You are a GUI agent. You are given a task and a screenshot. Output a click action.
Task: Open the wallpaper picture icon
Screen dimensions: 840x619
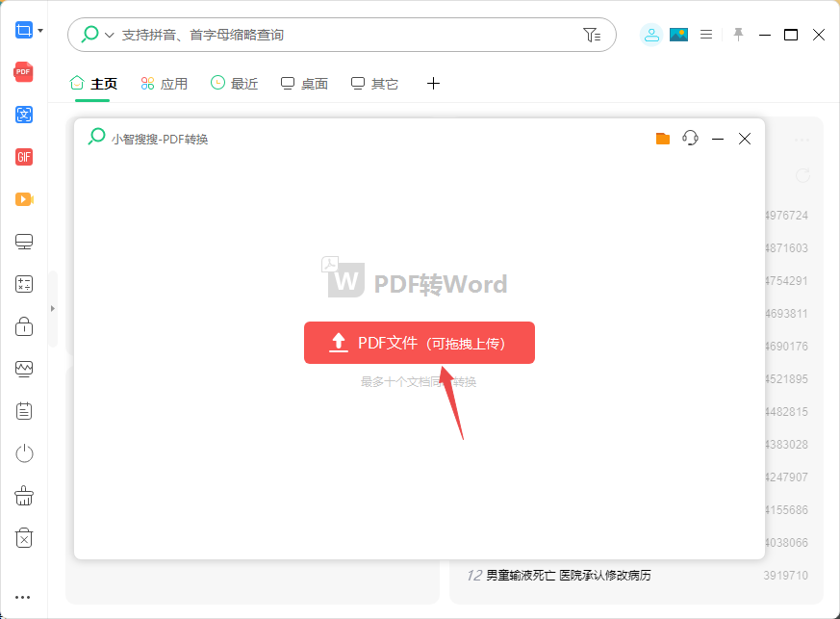(678, 35)
